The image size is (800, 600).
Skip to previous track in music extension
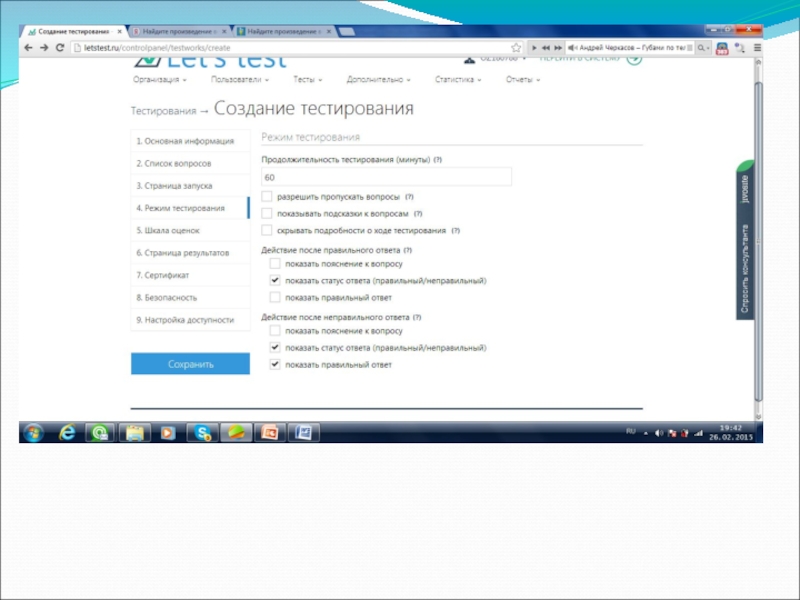coord(545,47)
